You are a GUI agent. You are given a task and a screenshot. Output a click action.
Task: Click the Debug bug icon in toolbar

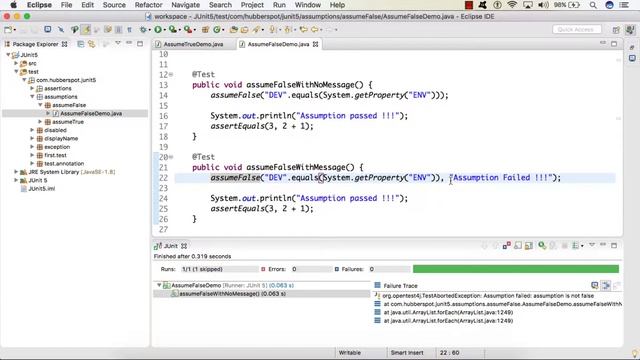coord(143,29)
